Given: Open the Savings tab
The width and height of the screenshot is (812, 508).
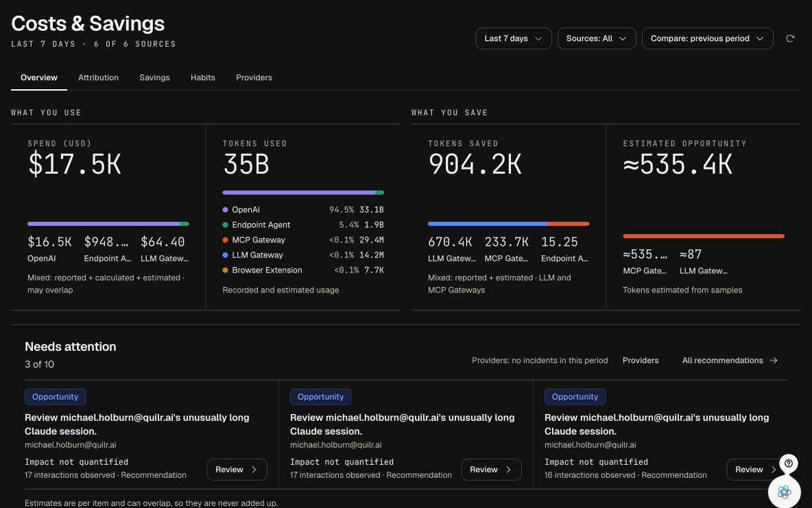Looking at the screenshot, I should pos(154,78).
